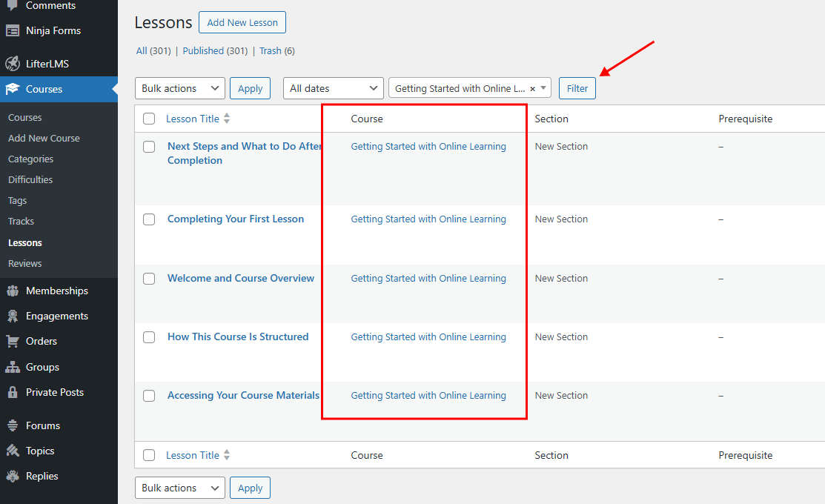Toggle the select-all checkbox in table header
The image size is (825, 504).
pos(149,119)
